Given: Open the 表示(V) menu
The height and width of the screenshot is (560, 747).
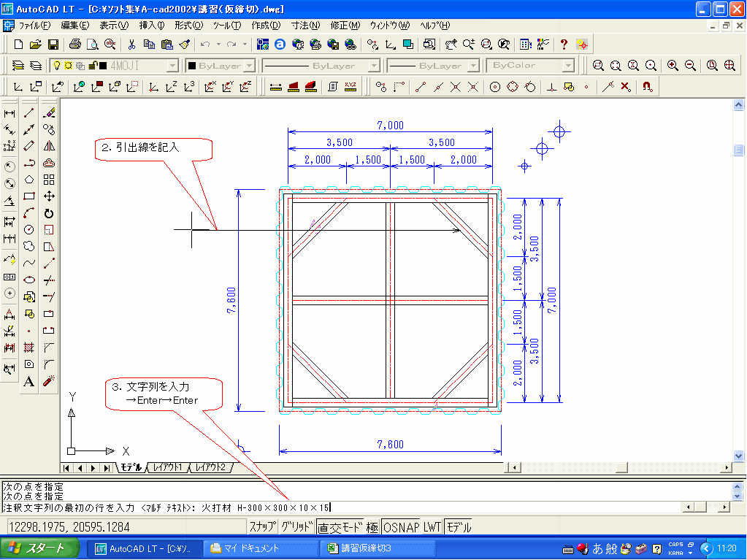Looking at the screenshot, I should pos(114,26).
